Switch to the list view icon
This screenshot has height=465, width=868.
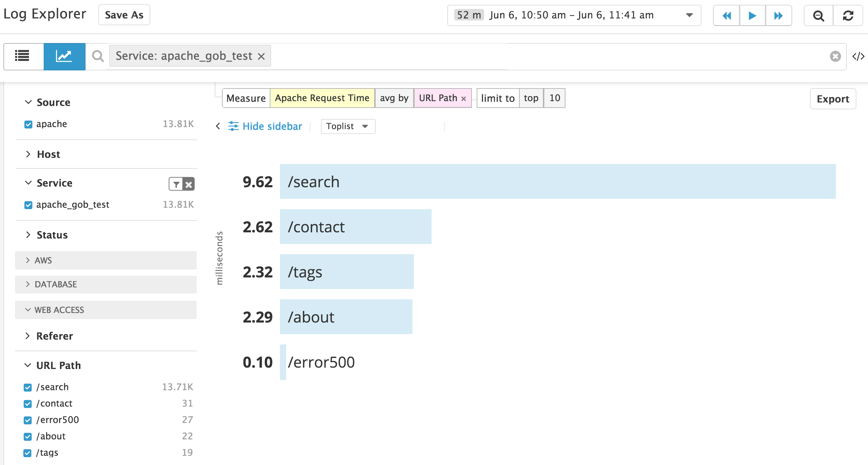pos(23,56)
